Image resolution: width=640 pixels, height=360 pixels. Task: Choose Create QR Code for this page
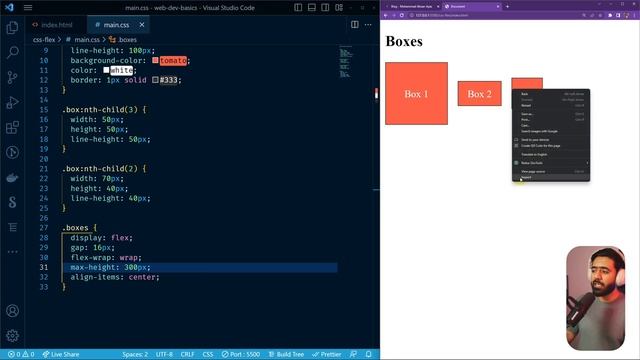point(551,146)
